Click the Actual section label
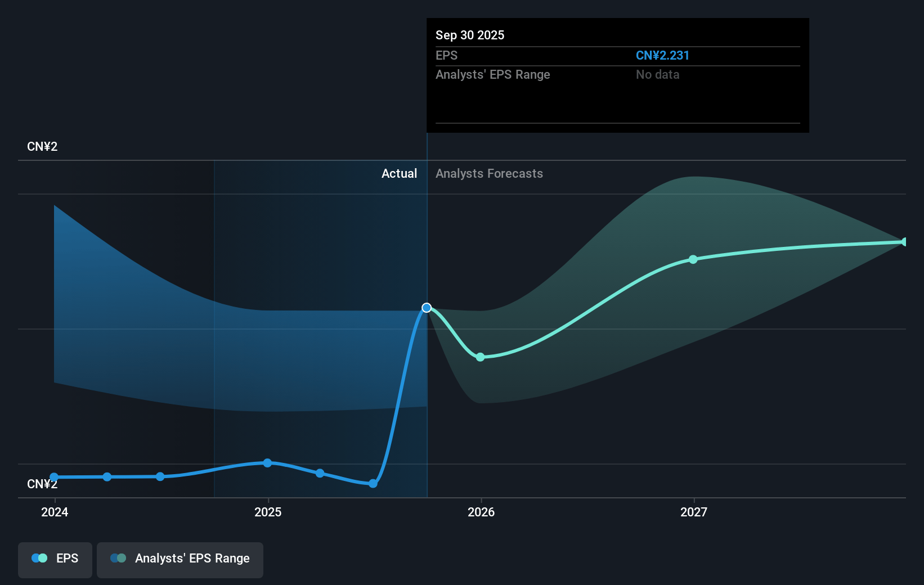Viewport: 924px width, 585px height. [x=399, y=174]
